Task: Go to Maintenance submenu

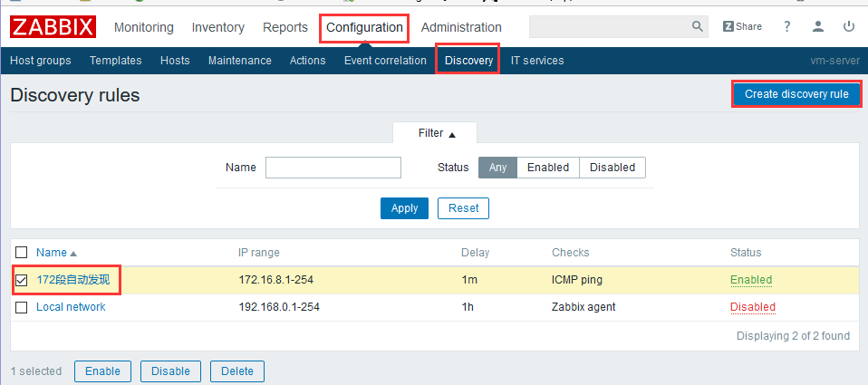Action: point(240,61)
